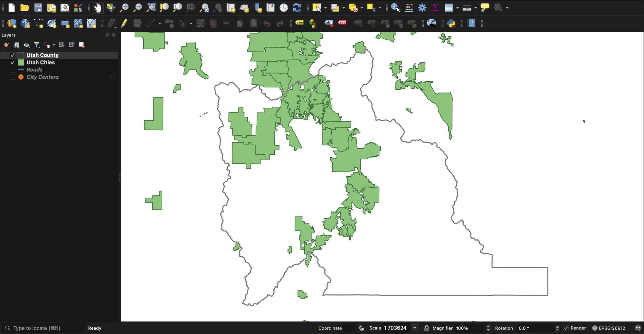Open the Temporal Controller clock icon
The height and width of the screenshot is (334, 644).
284,7
